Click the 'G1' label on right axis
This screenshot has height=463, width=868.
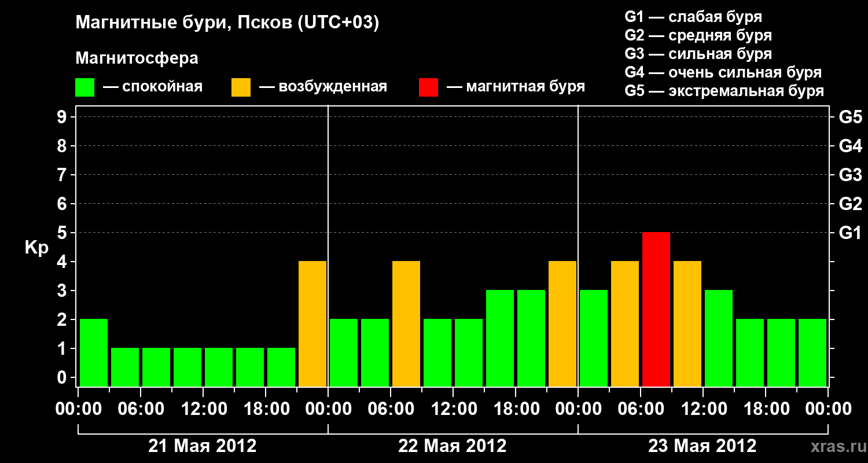[850, 233]
